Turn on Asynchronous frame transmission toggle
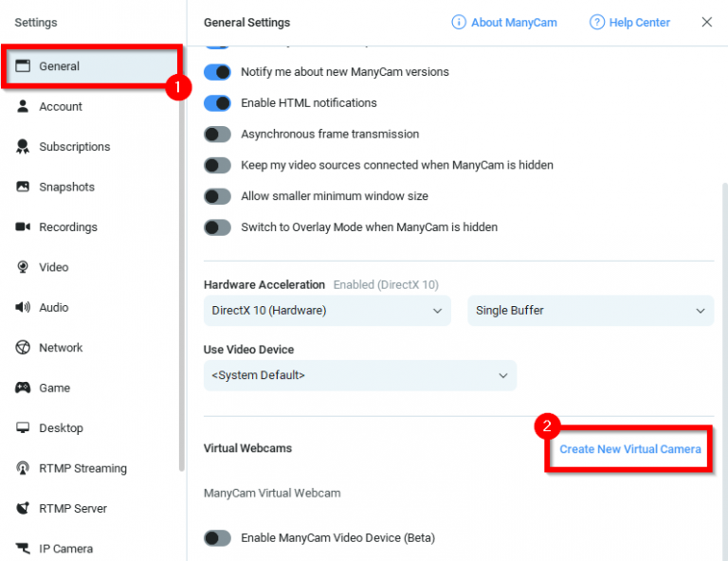 coord(218,135)
